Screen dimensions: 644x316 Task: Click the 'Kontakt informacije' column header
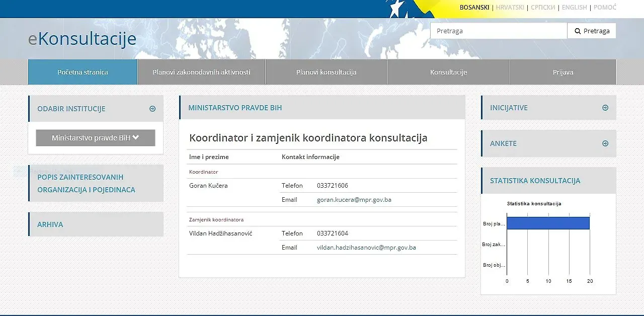(310, 157)
